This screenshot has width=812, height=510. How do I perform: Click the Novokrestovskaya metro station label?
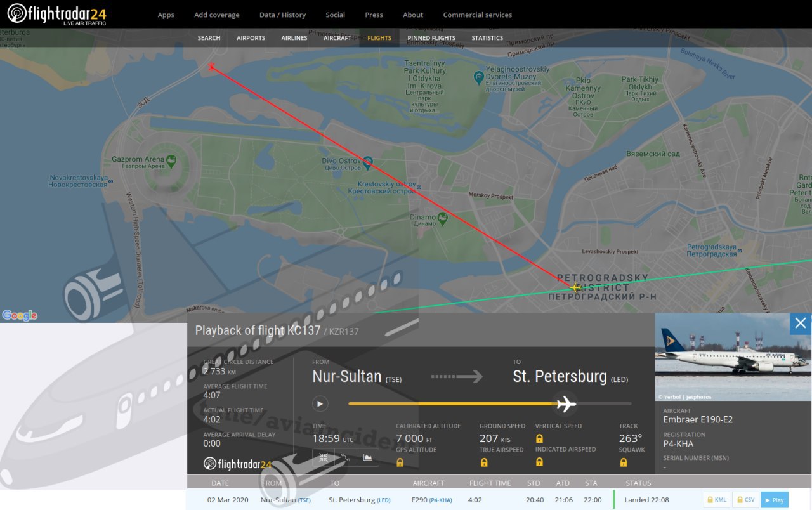[79, 181]
